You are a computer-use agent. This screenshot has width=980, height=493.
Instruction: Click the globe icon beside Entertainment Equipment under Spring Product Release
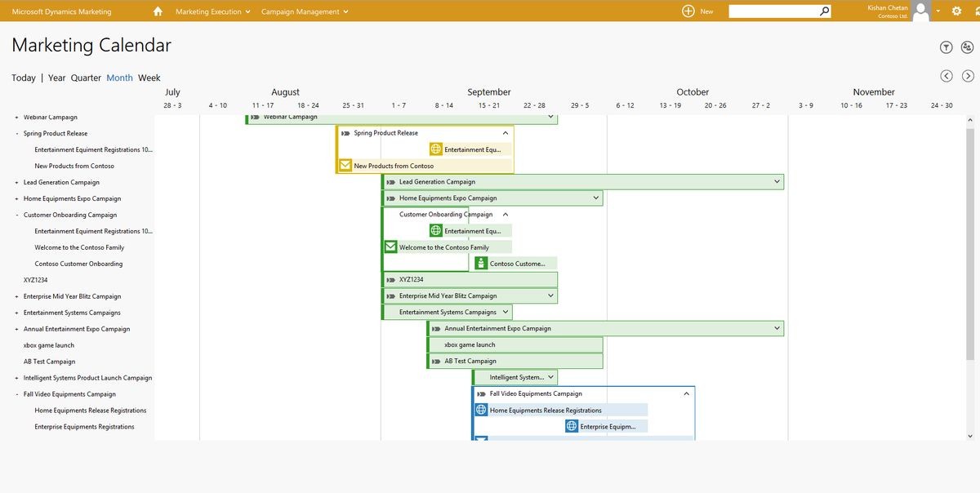pyautogui.click(x=434, y=149)
